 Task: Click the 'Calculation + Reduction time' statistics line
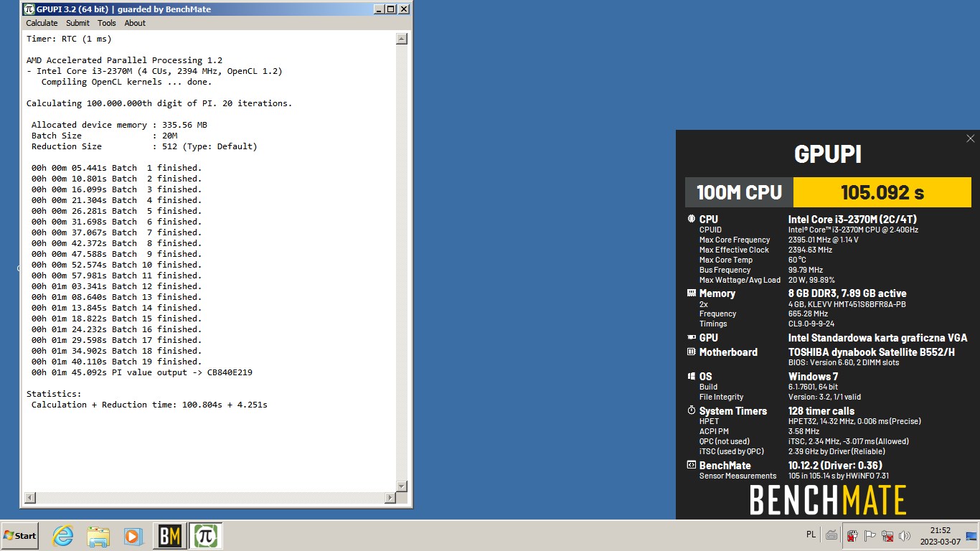149,405
